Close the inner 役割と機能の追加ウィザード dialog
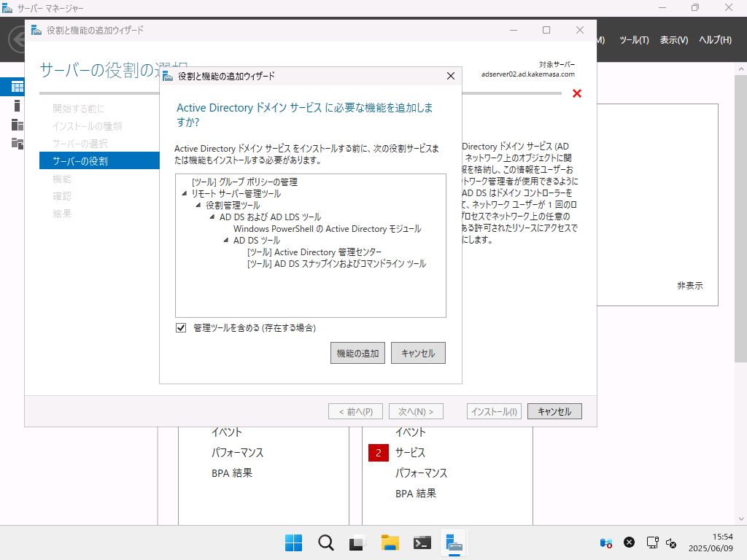747x560 pixels. (451, 76)
